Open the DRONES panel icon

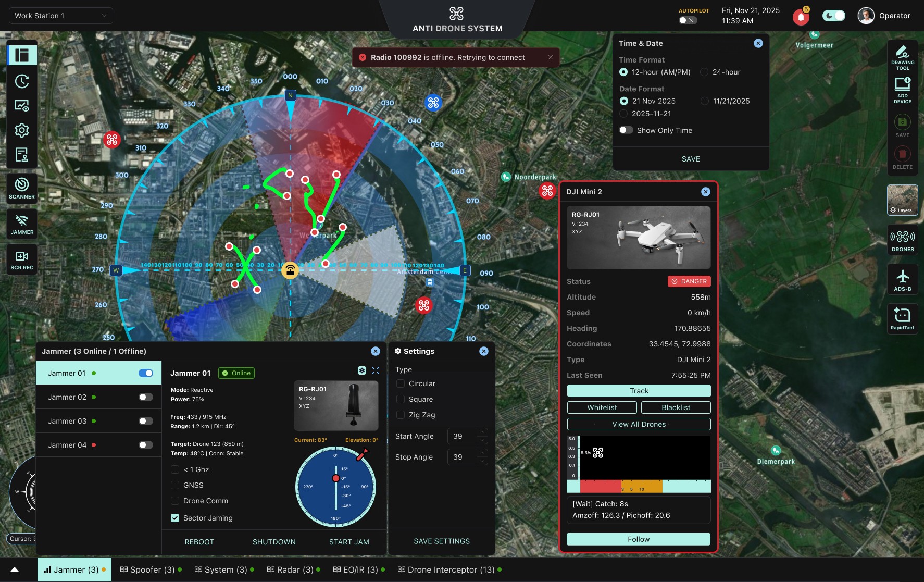tap(903, 240)
